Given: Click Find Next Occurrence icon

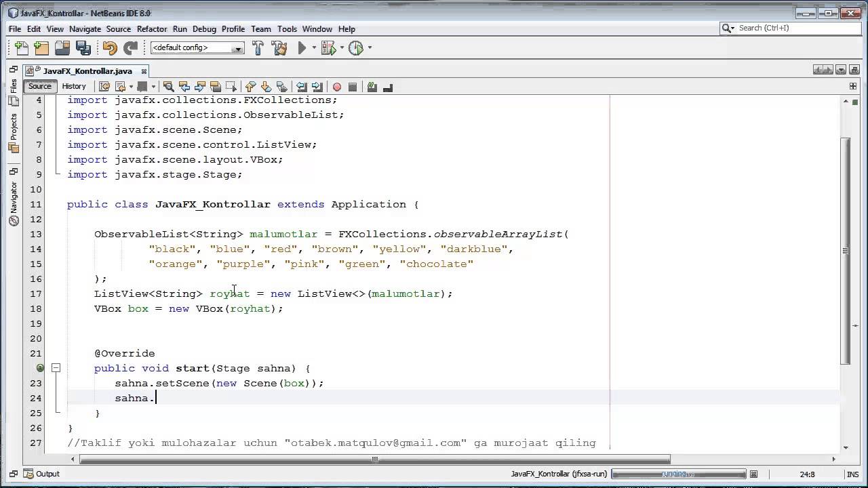Looking at the screenshot, I should pyautogui.click(x=200, y=87).
